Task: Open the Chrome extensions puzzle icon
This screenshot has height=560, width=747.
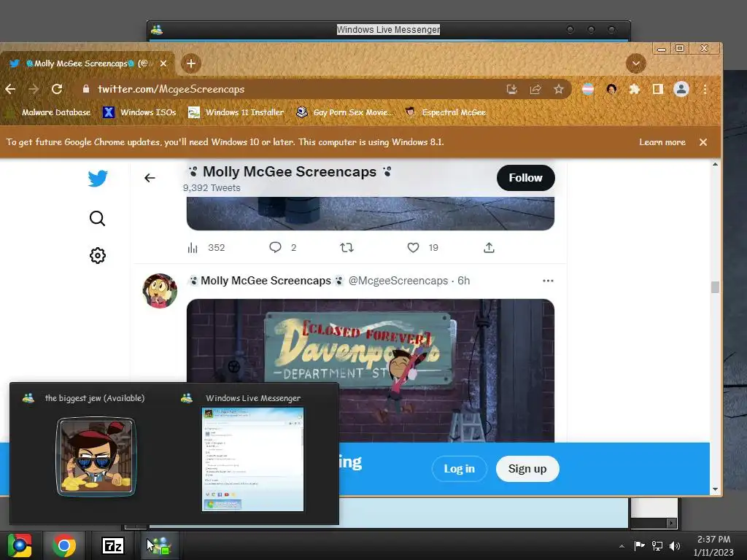Action: tap(634, 89)
